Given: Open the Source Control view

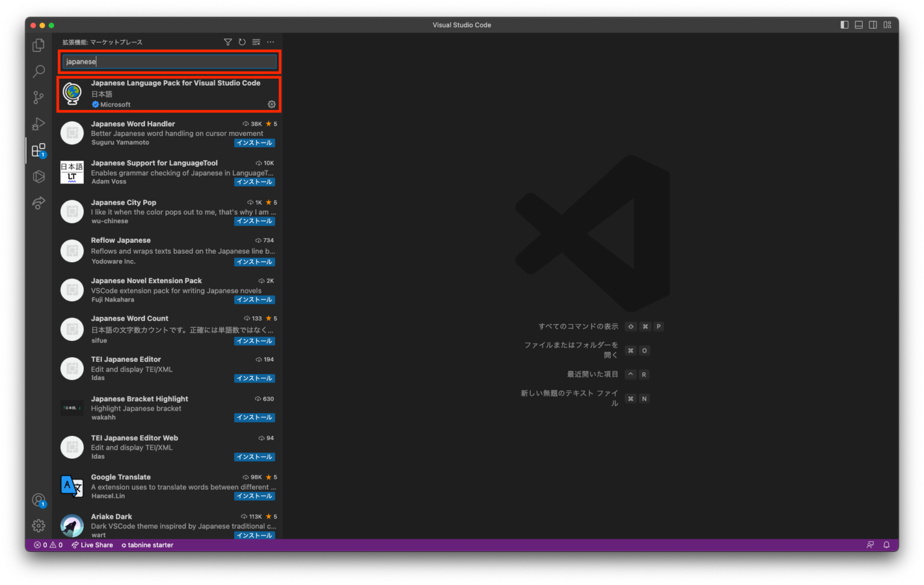Looking at the screenshot, I should tap(38, 97).
